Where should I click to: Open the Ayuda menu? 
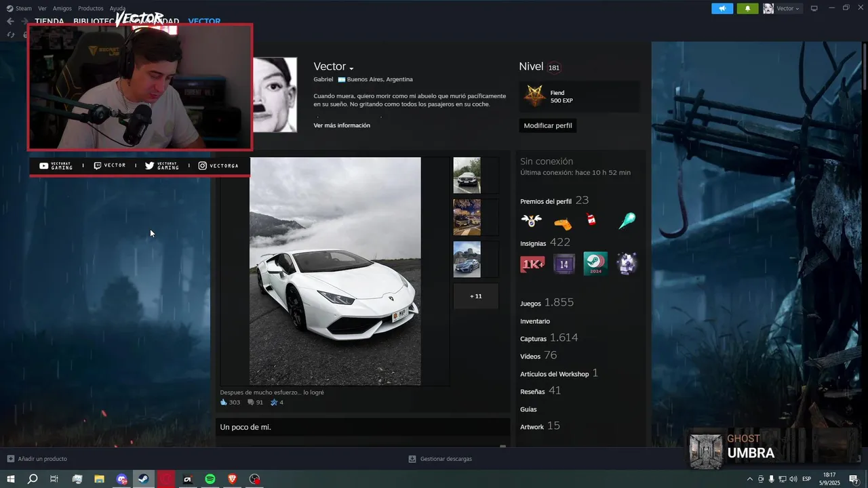pos(117,8)
